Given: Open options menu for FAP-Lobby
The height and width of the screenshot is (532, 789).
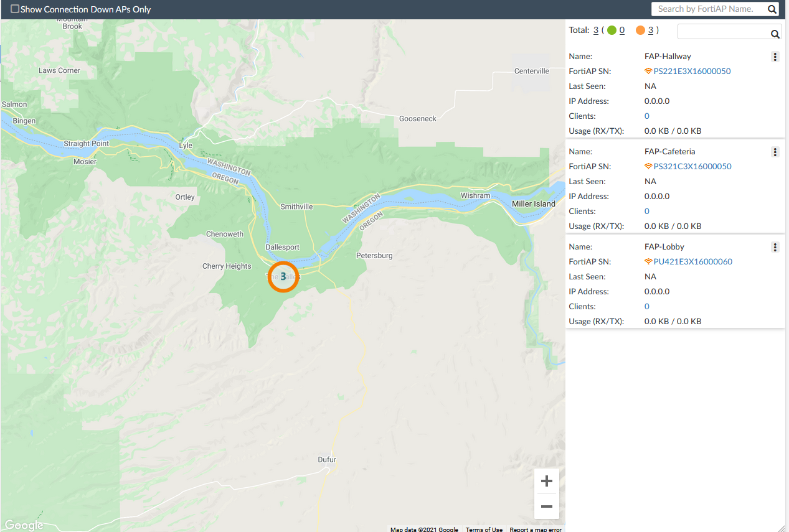Looking at the screenshot, I should [775, 247].
